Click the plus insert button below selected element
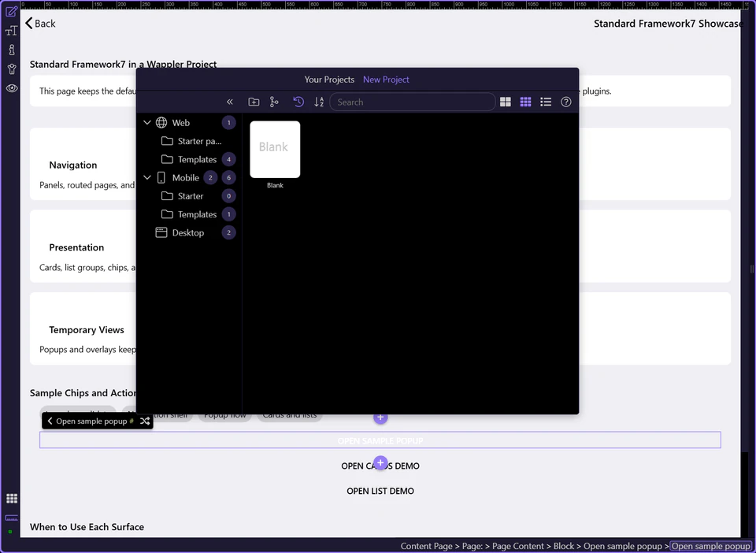This screenshot has width=756, height=553. coord(380,463)
